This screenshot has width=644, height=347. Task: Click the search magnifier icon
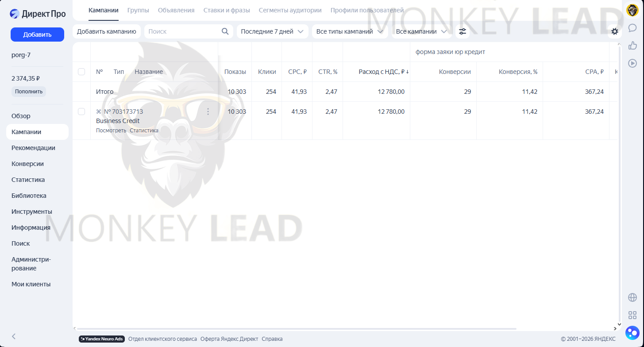(225, 31)
